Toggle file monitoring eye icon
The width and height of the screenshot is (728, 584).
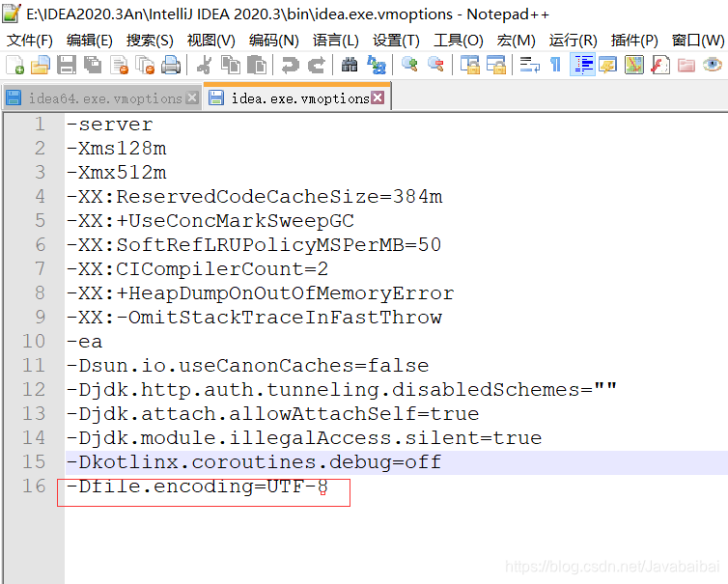pyautogui.click(x=713, y=65)
